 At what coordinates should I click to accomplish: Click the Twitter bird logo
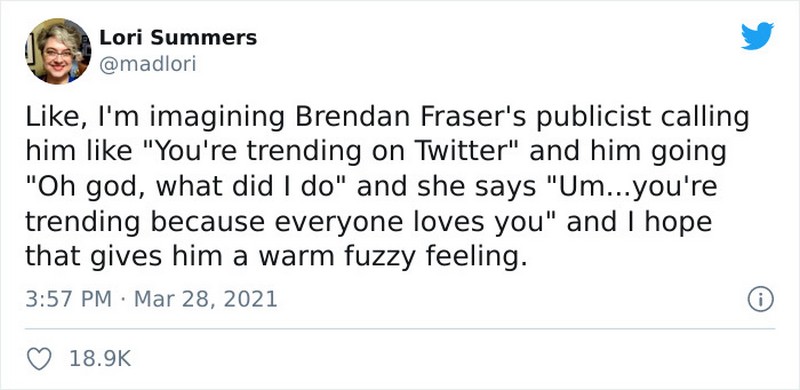click(757, 36)
